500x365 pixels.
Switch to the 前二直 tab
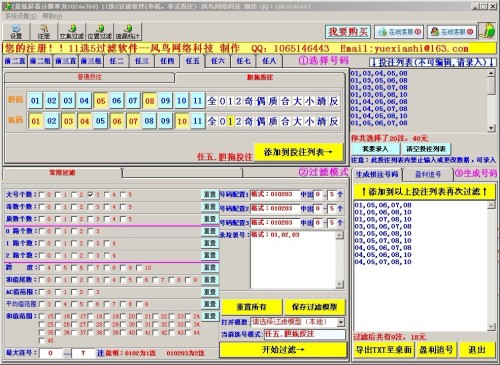15,61
